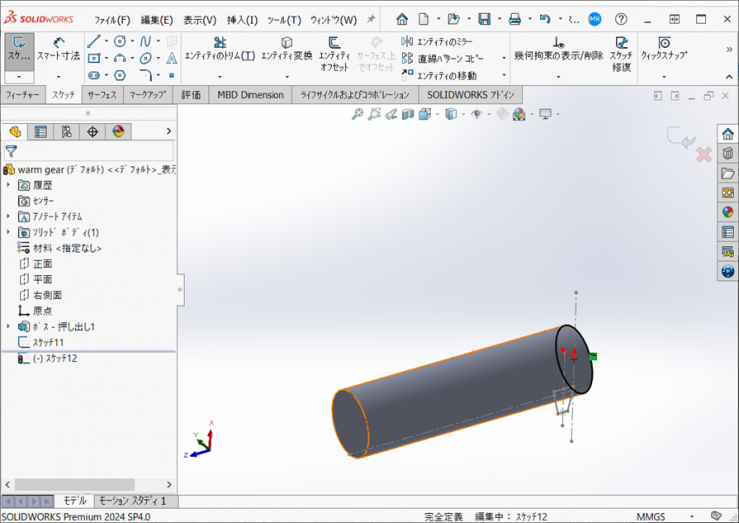
Task: Switch to the フィーチャー (Features) tab
Action: point(23,95)
